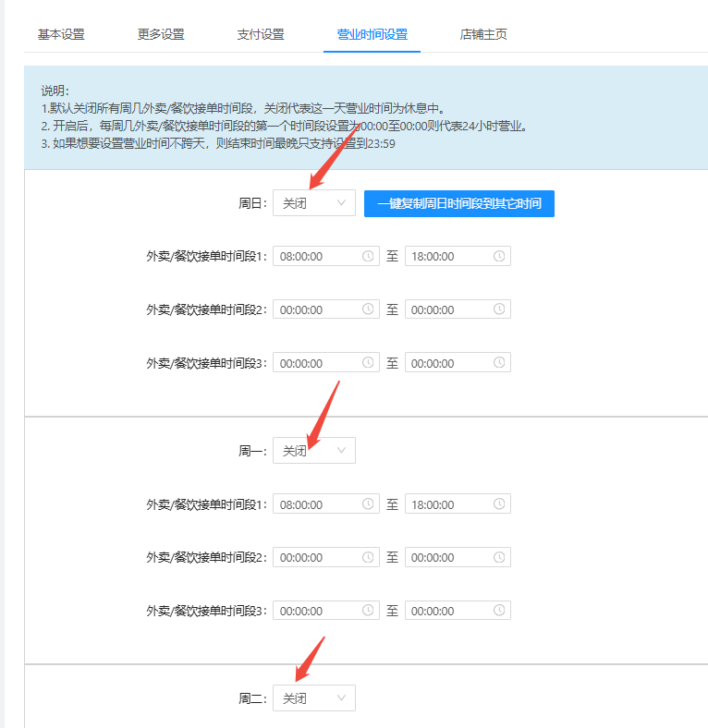This screenshot has width=708, height=728.
Task: Switch to the 基本设置 tab
Action: (x=61, y=34)
